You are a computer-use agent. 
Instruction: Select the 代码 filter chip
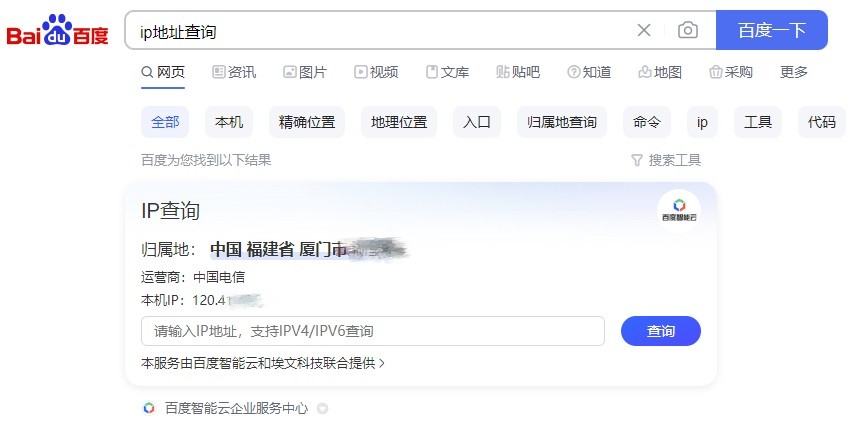coord(822,122)
